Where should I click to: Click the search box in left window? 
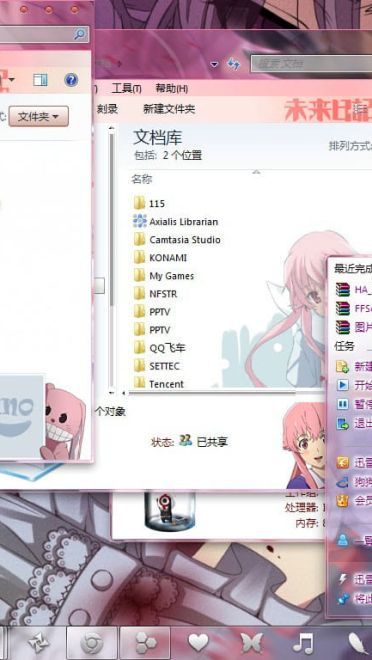click(x=44, y=35)
